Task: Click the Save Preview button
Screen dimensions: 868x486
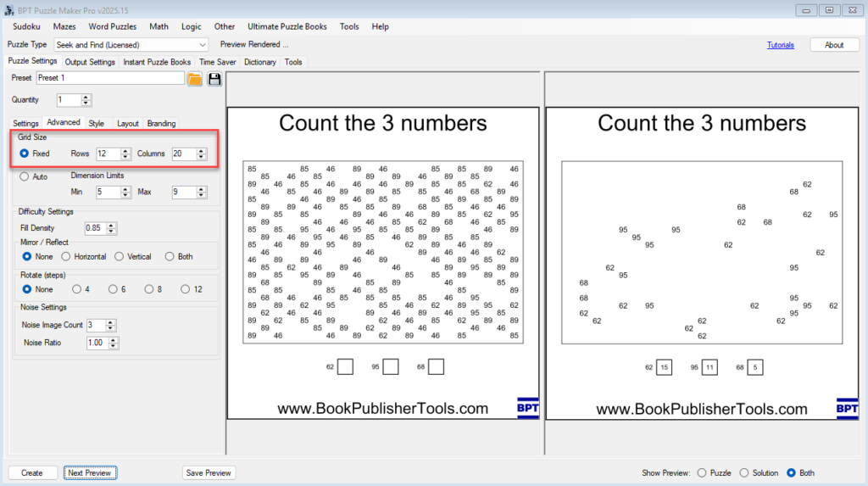Action: pos(209,472)
